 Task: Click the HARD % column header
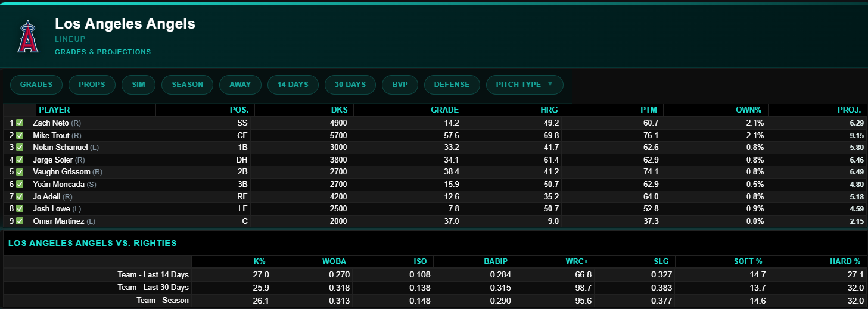(845, 261)
